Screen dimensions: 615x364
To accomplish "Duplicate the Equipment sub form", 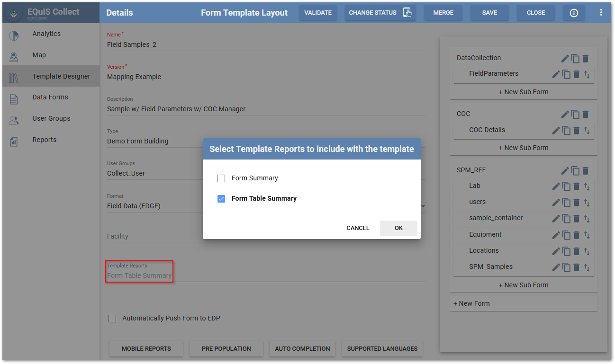I will [567, 235].
